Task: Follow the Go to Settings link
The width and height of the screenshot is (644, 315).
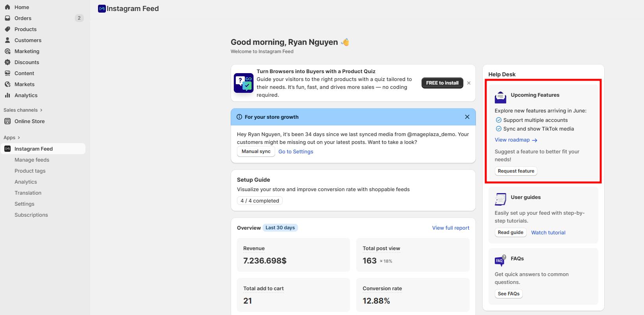Action: coord(296,151)
